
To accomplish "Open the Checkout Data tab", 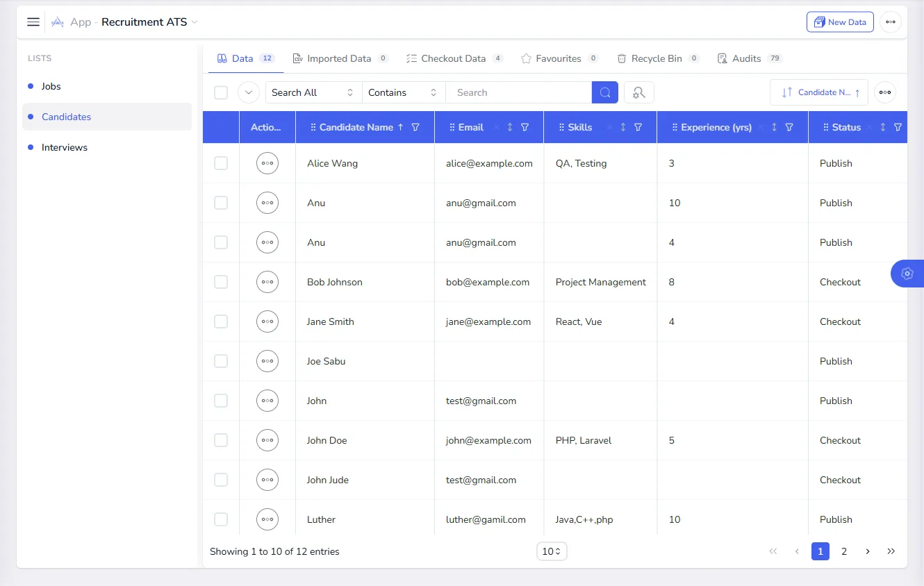I will pos(455,58).
